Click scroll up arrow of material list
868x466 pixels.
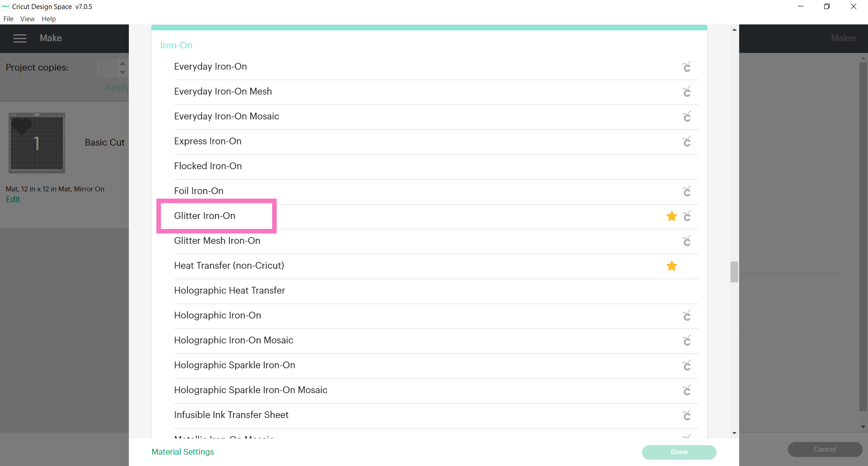734,30
